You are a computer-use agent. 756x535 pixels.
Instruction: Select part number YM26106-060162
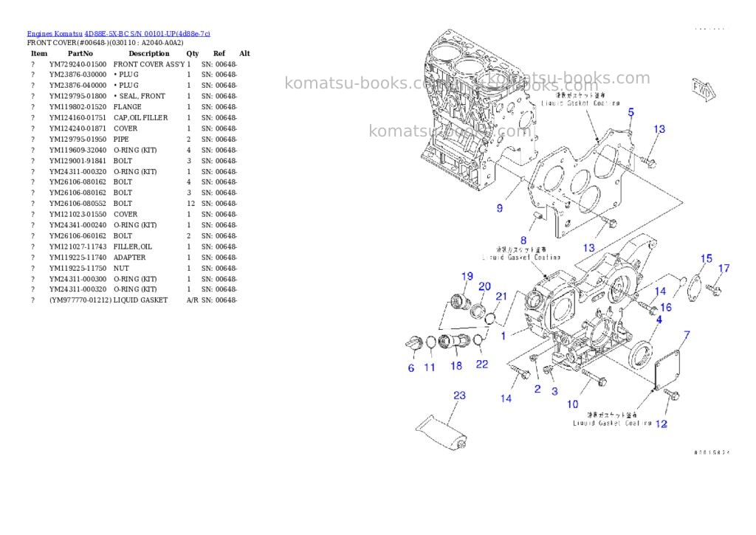[x=78, y=236]
